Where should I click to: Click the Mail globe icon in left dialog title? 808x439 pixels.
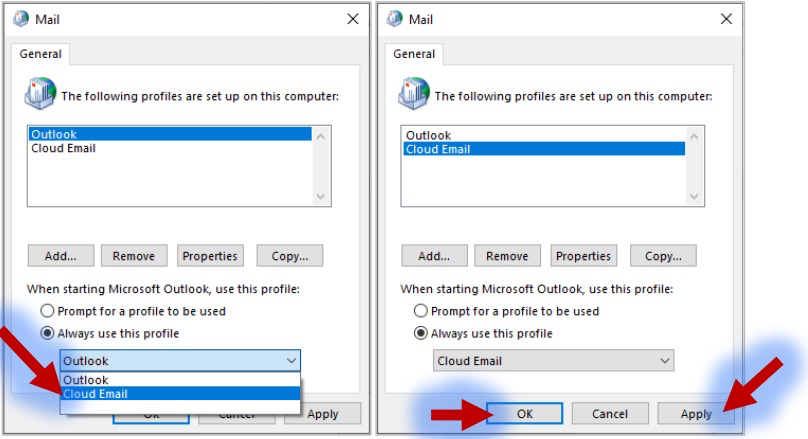[21, 19]
